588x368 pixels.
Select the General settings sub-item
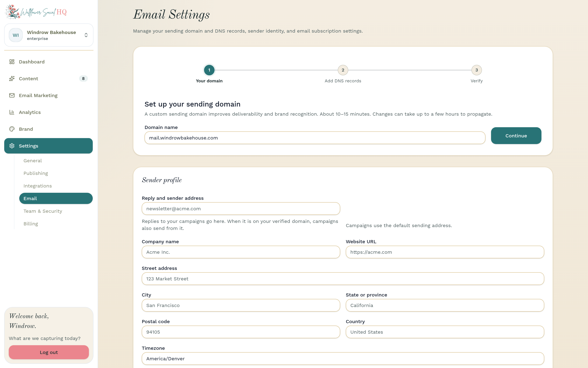[56, 161]
